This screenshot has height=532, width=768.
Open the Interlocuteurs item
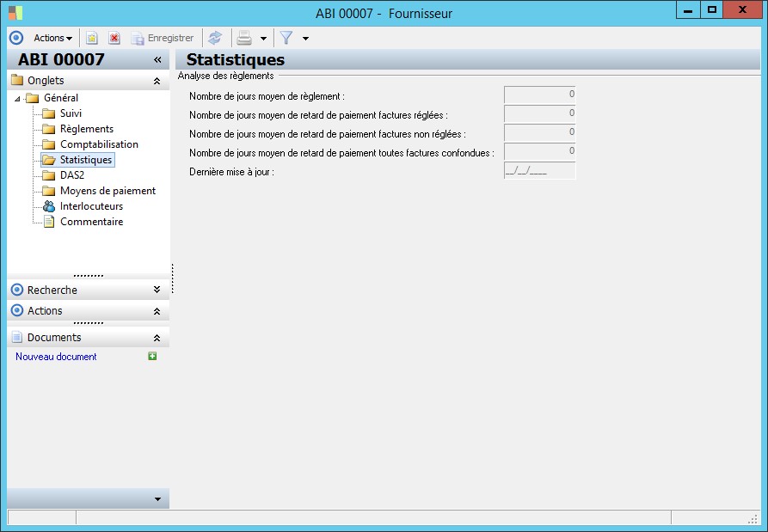[x=91, y=206]
